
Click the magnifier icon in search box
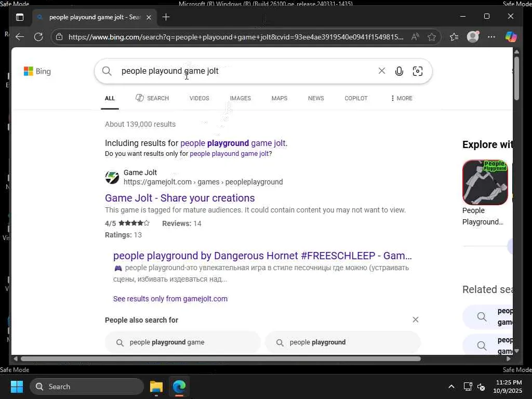[107, 71]
